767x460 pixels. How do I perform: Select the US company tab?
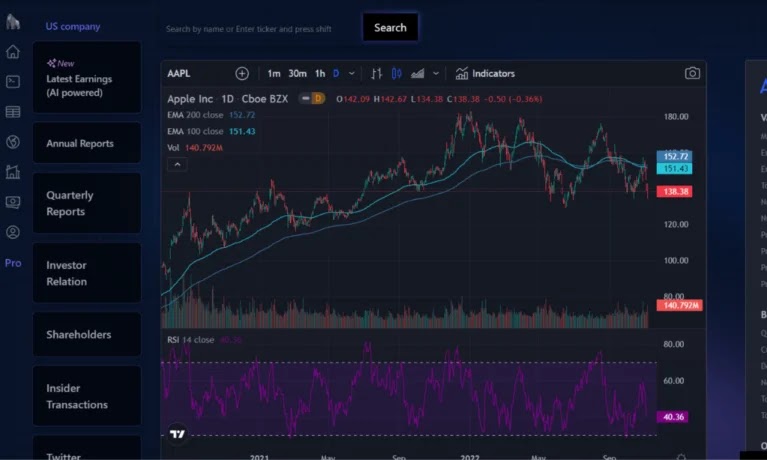pyautogui.click(x=73, y=26)
